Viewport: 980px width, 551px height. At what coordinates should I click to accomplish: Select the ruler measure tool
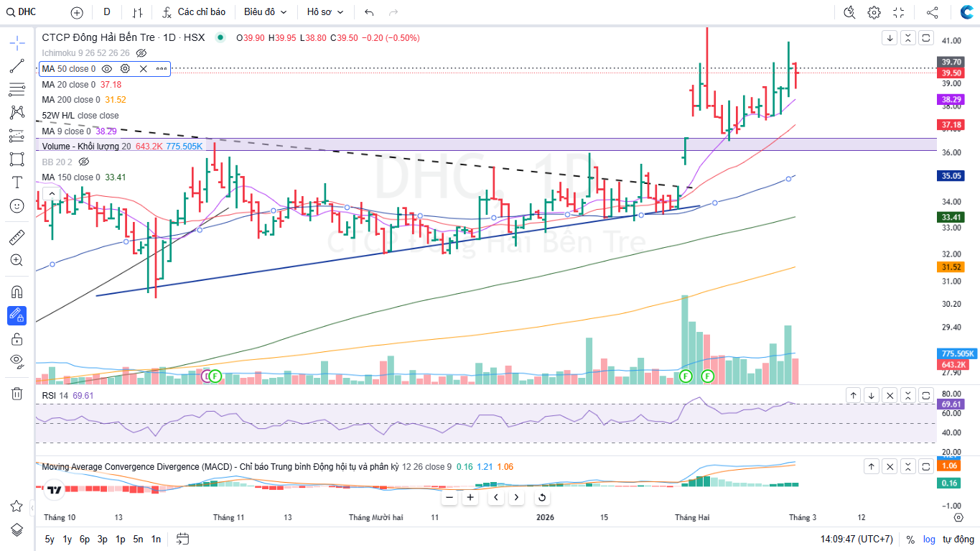(17, 236)
